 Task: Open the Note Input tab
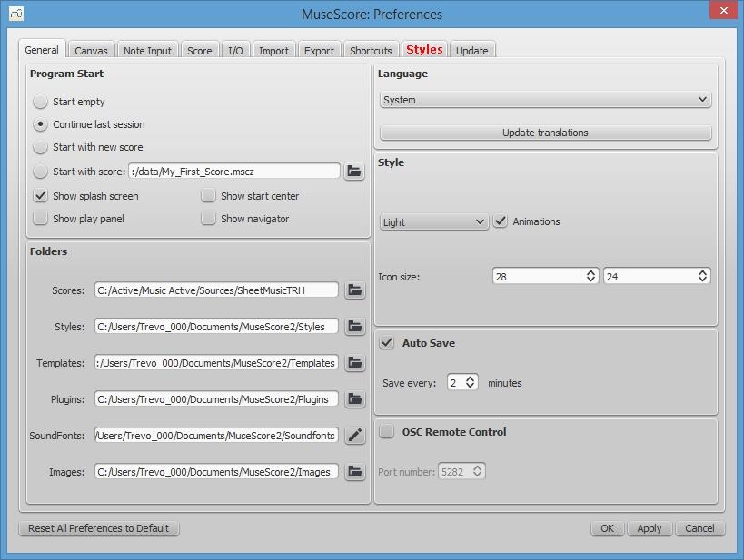point(147,50)
